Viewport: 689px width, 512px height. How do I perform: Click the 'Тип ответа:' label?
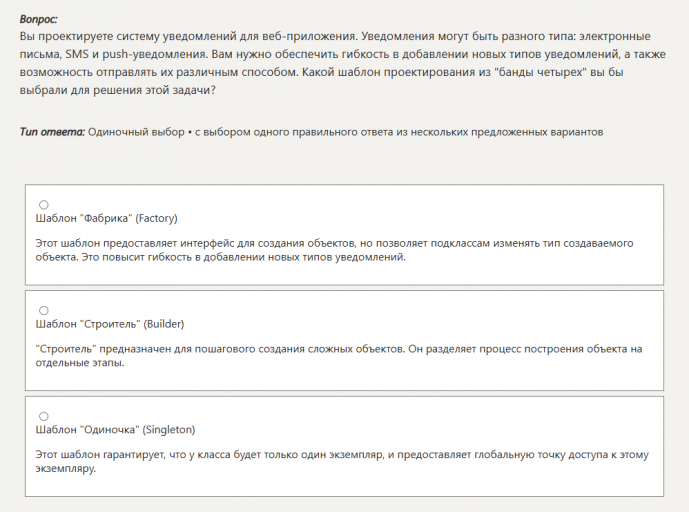coord(52,132)
